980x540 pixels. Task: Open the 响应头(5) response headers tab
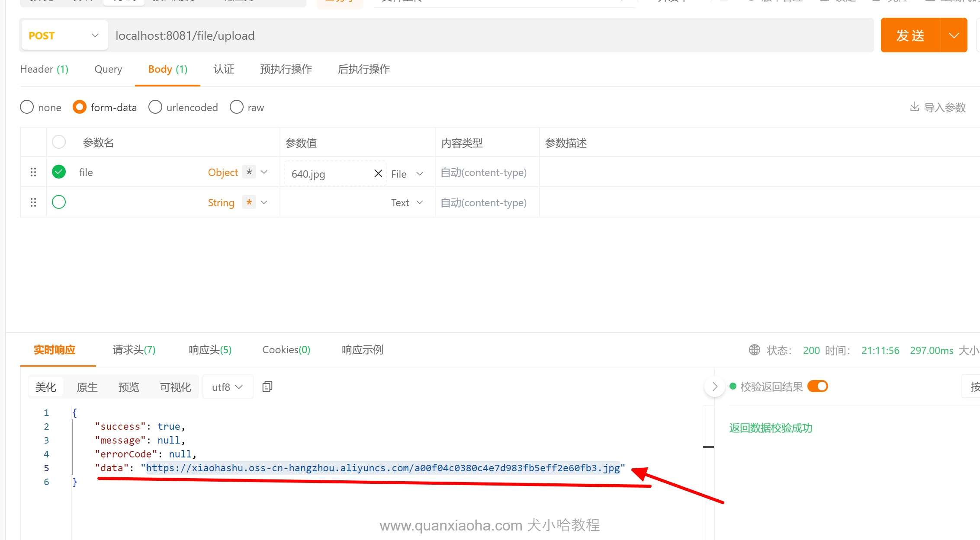coord(210,350)
